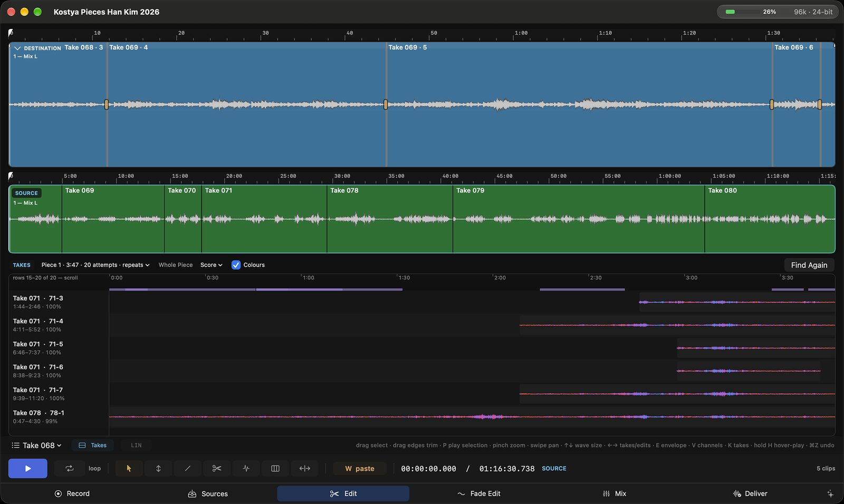Open the Score dropdown
The image size is (844, 504).
point(212,265)
